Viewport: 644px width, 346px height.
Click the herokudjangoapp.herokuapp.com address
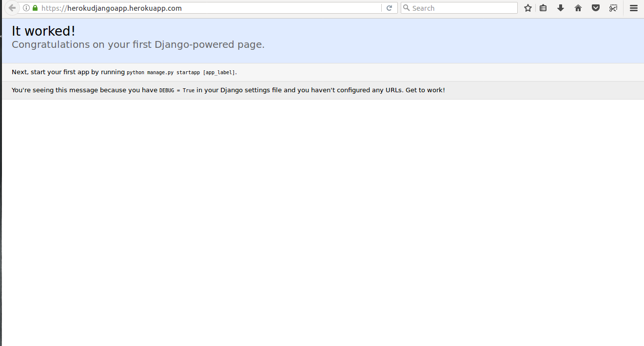(x=112, y=8)
